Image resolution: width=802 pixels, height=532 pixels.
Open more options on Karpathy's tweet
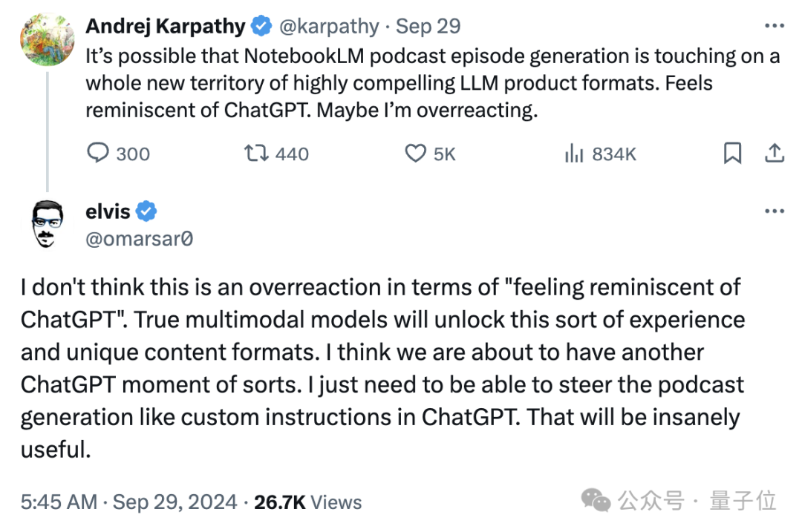point(775,26)
